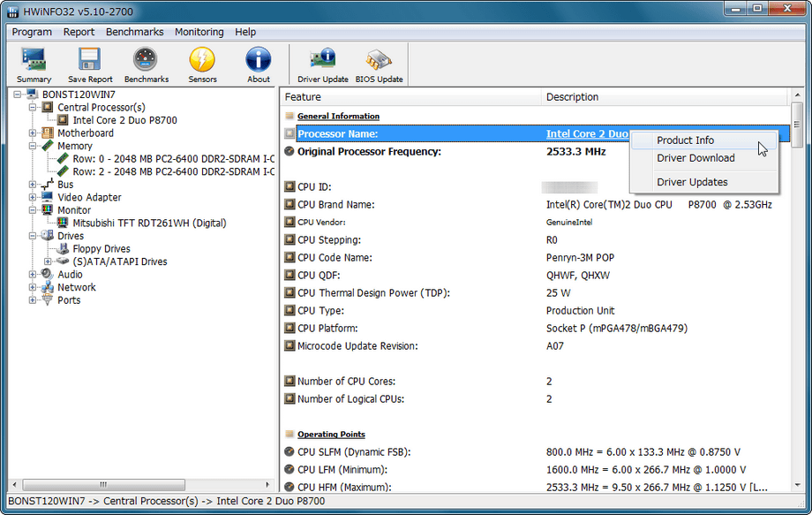Click the Central Processor(s) chip icon
The image size is (812, 515).
(x=48, y=107)
